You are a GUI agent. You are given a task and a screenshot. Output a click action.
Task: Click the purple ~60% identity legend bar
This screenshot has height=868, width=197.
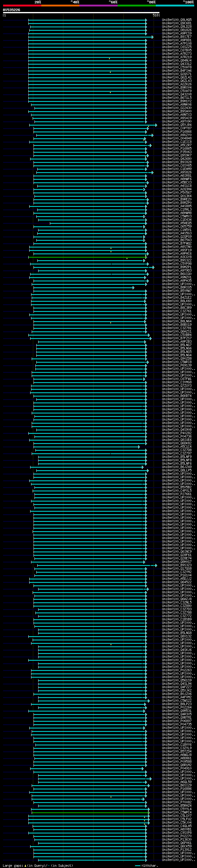point(99,6)
